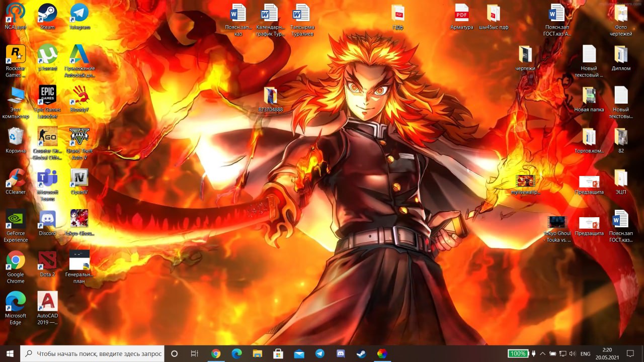Open the colorful wheel app in the taskbar
Screen dimensions: 644x362
tap(382, 353)
